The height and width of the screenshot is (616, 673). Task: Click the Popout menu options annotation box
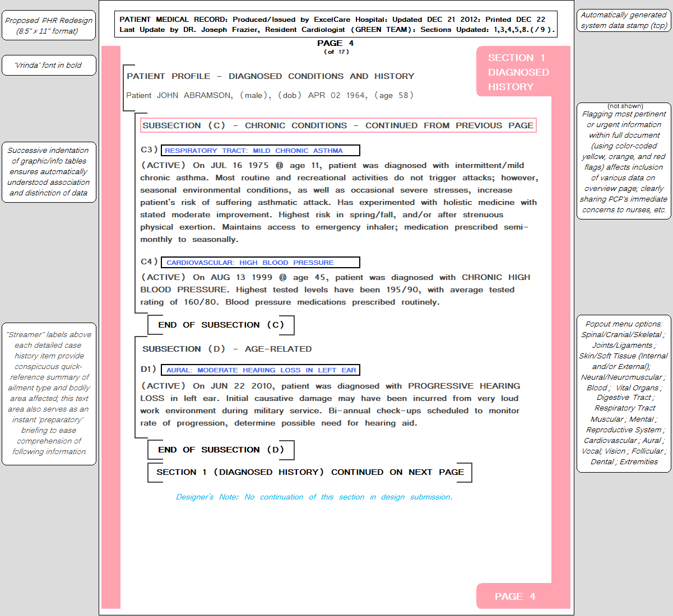[x=624, y=394]
